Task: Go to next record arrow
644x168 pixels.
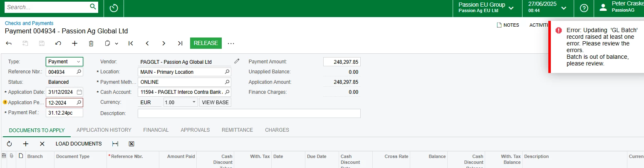Action: 164,43
